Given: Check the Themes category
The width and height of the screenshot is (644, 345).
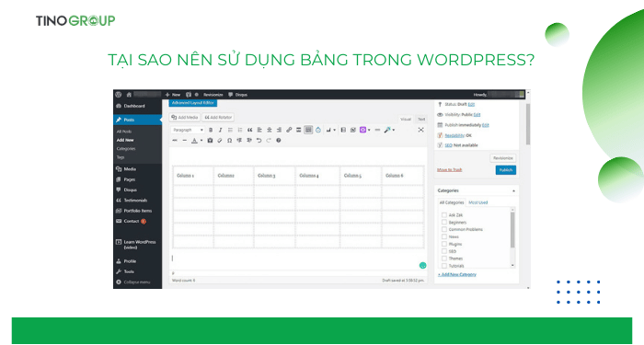Looking at the screenshot, I should pyautogui.click(x=444, y=259).
